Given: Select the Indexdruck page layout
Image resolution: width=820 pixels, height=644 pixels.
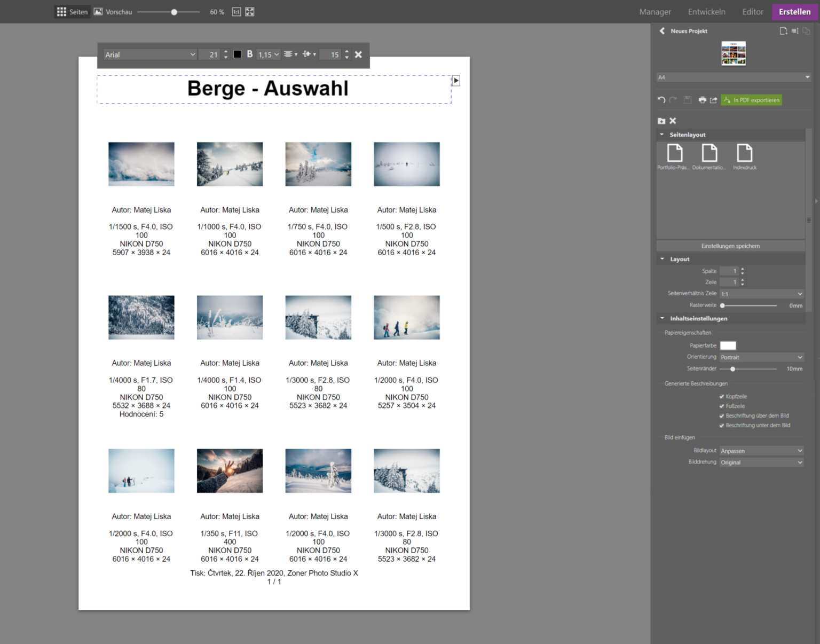Looking at the screenshot, I should (x=744, y=156).
